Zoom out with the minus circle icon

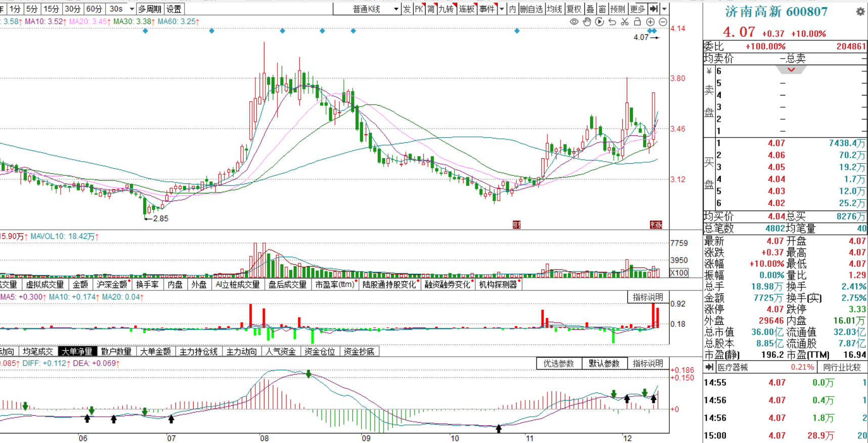[663, 22]
